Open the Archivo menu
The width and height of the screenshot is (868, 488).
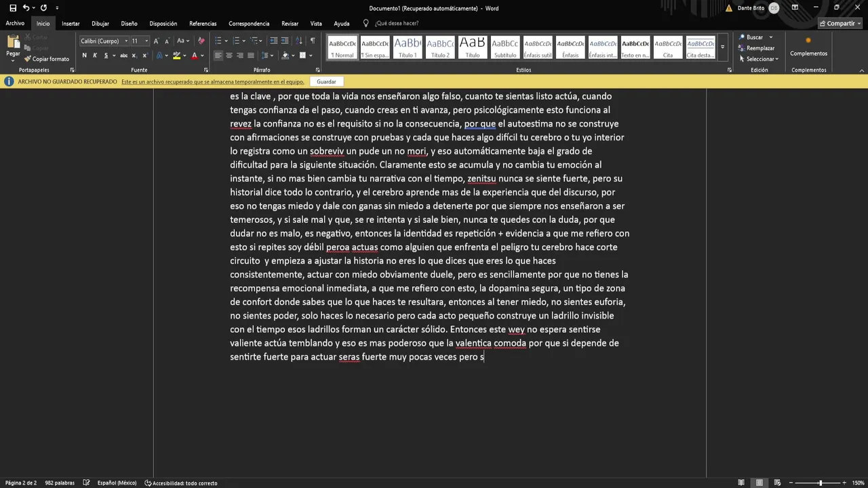point(15,24)
